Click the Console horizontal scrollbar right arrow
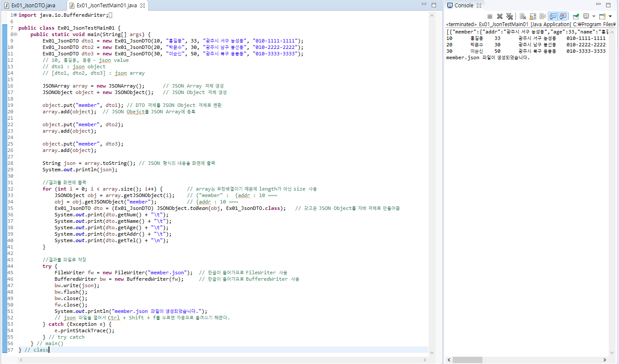619x364 pixels. point(604,360)
